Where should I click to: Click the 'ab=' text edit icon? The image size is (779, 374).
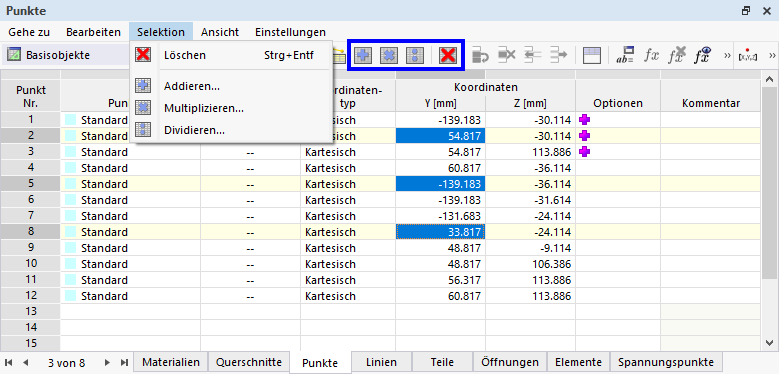[x=625, y=55]
